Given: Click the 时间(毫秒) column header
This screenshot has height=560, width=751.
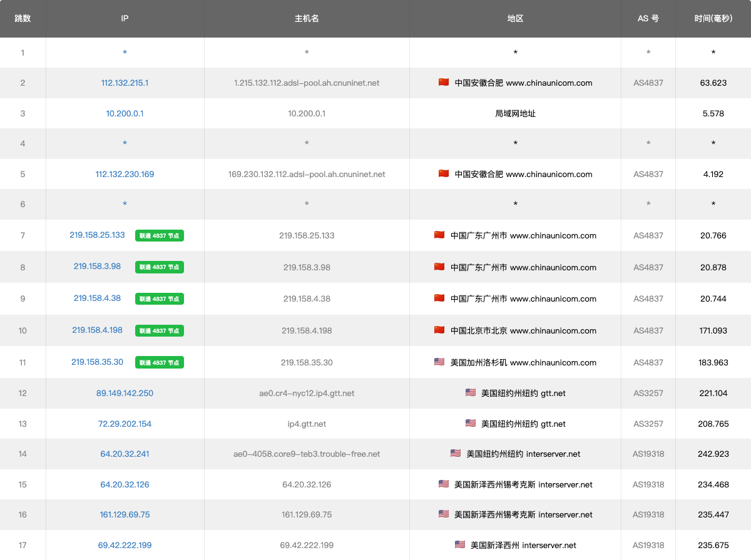Looking at the screenshot, I should click(x=713, y=18).
